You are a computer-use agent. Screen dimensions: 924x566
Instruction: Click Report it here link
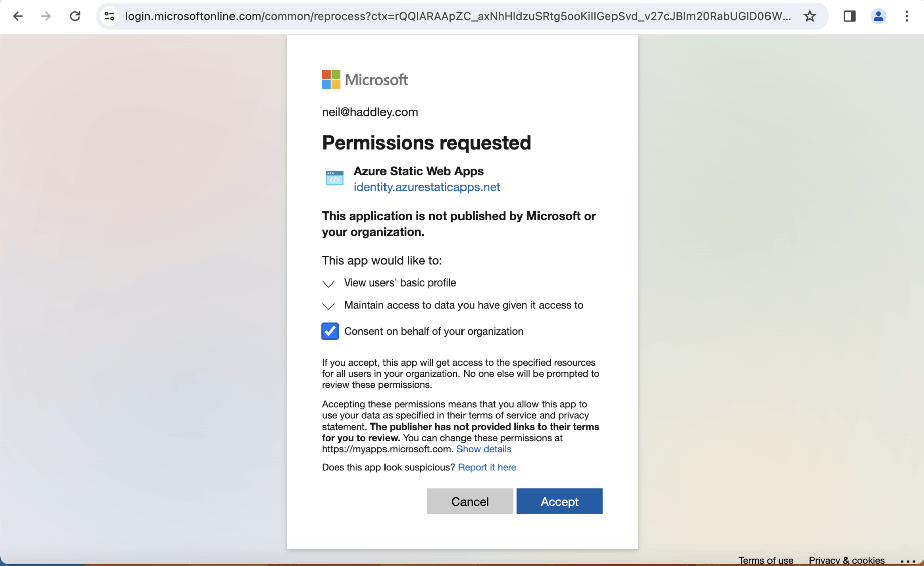pos(487,467)
